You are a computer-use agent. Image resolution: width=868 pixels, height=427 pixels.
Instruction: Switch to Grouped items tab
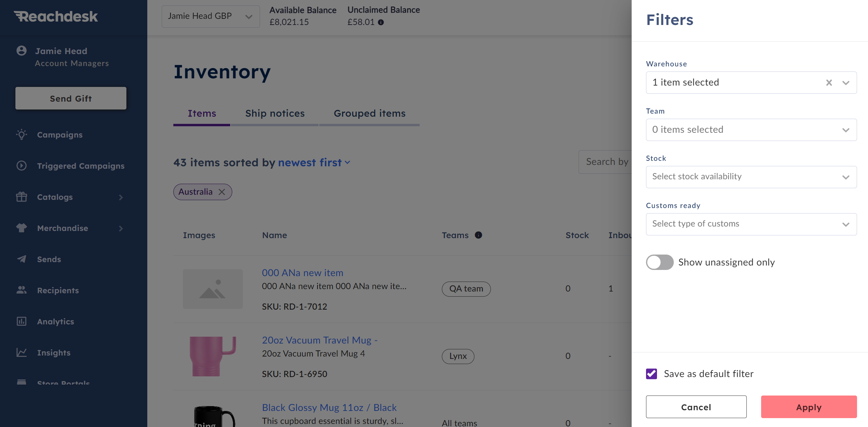pos(370,113)
